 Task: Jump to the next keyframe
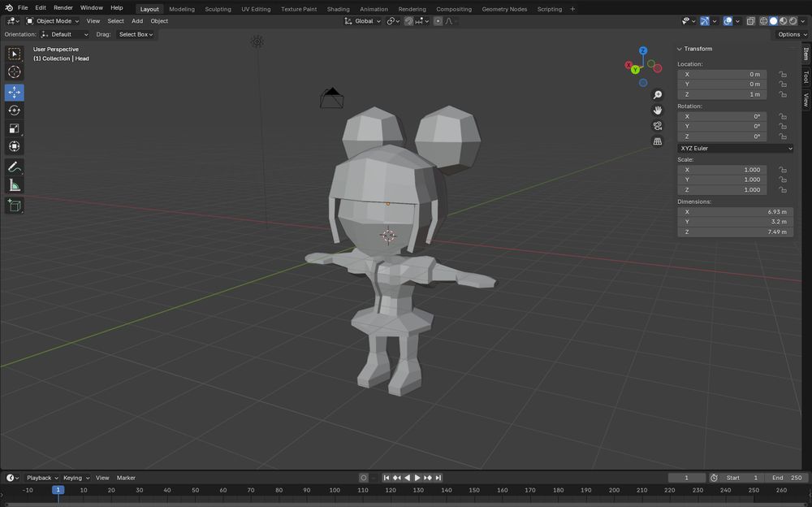[x=428, y=478]
